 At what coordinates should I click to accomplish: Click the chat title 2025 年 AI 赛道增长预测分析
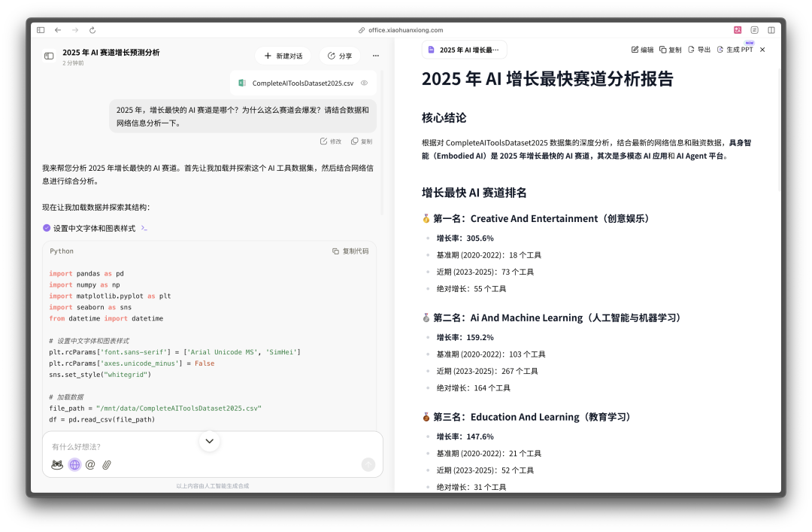pyautogui.click(x=111, y=53)
